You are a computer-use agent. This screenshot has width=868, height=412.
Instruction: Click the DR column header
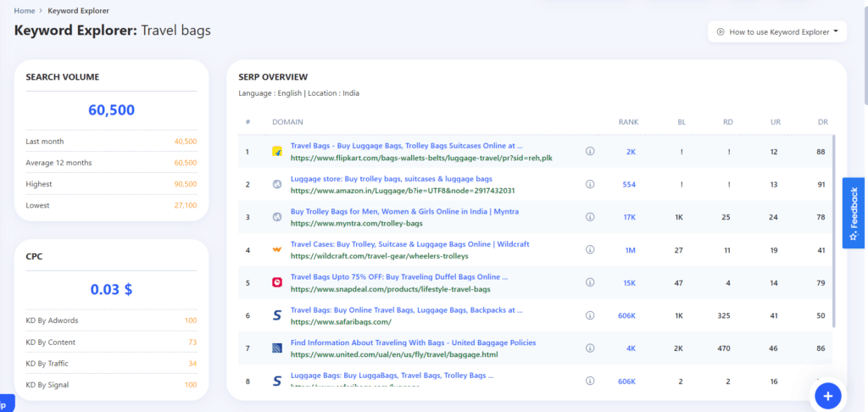click(x=822, y=122)
